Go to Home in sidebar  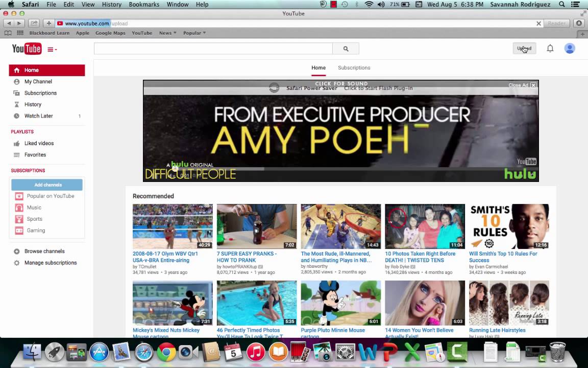point(47,70)
